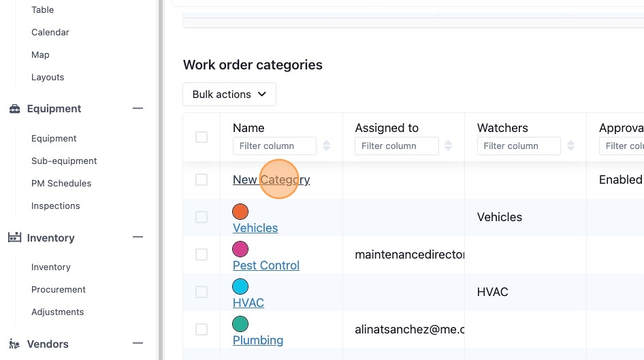
Task: Click the Equipment toolbox icon in sidebar
Action: point(15,109)
